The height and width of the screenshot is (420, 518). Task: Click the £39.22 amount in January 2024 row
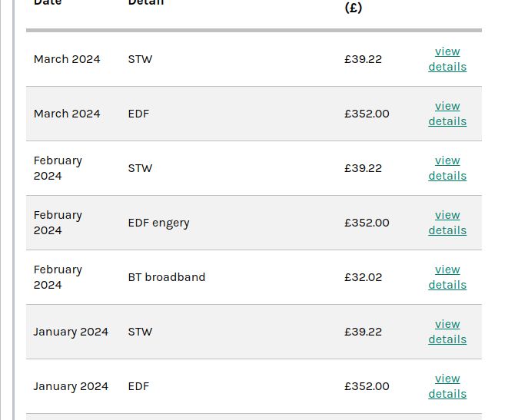pos(363,332)
